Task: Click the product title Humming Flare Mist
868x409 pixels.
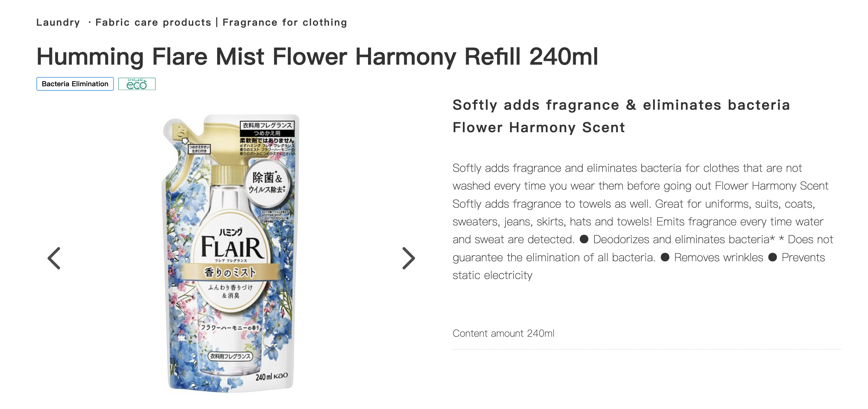Action: [x=317, y=56]
